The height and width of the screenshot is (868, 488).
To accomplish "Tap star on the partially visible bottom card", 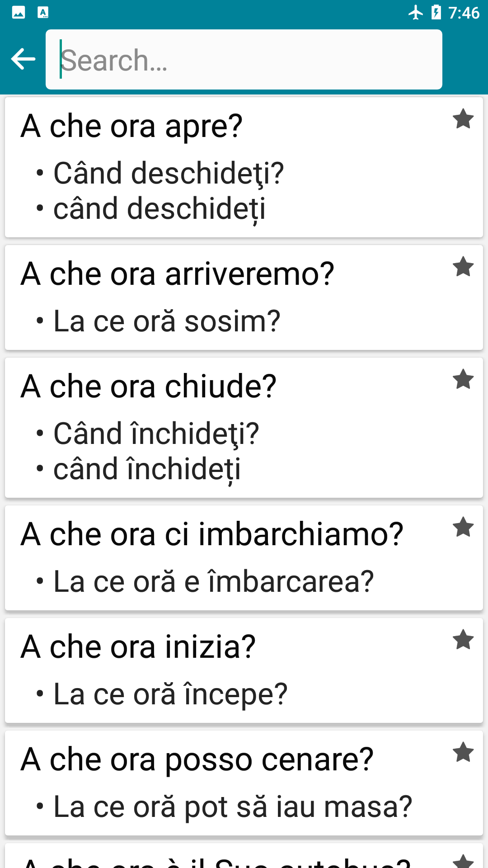I will [x=463, y=861].
